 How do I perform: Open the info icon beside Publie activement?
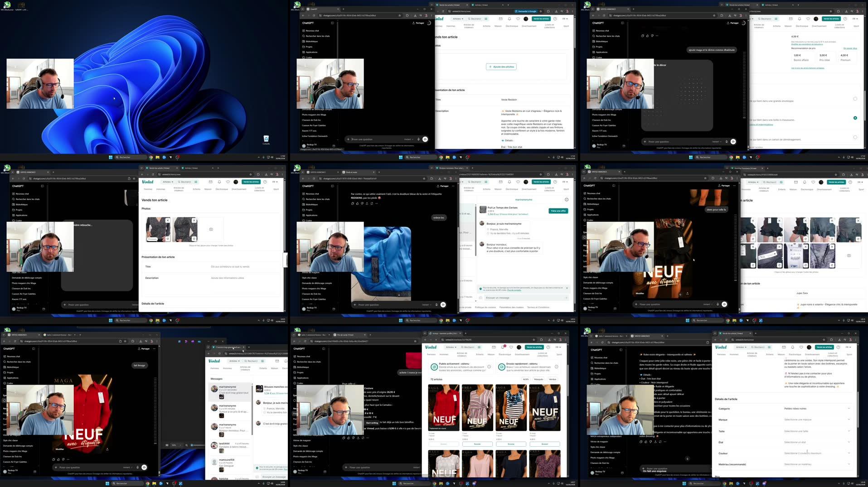489,366
